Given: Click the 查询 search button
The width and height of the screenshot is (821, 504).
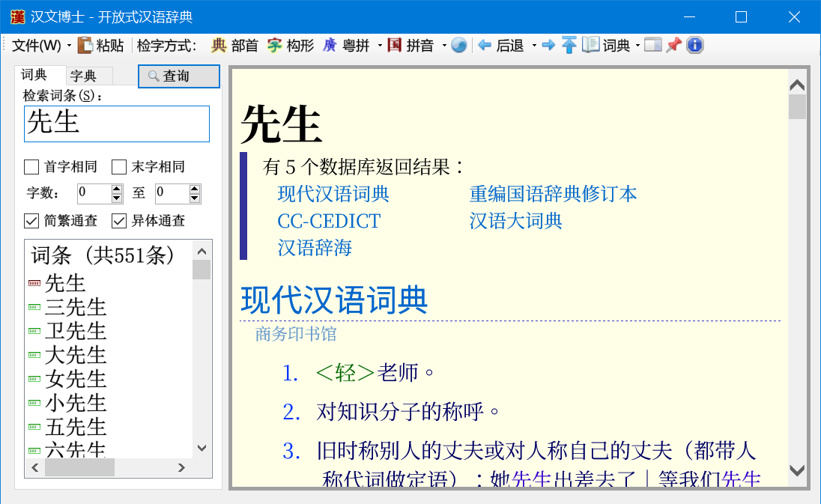Looking at the screenshot, I should pyautogui.click(x=178, y=76).
